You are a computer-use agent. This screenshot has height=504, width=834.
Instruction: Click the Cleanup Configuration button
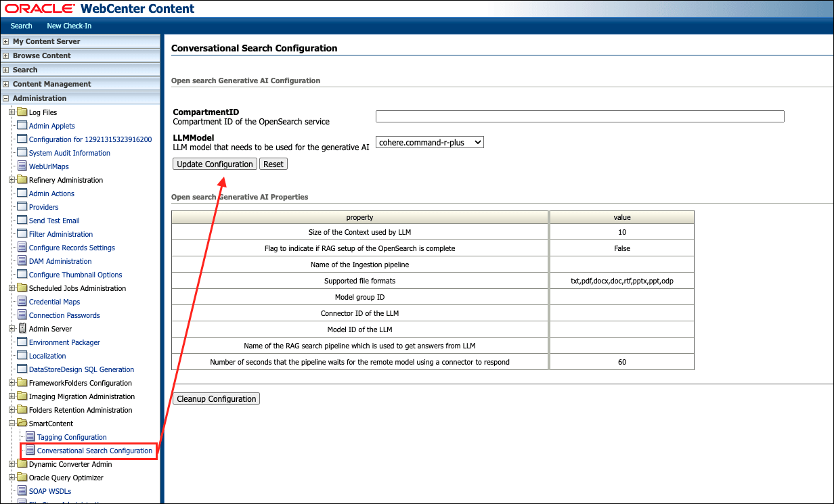(217, 399)
